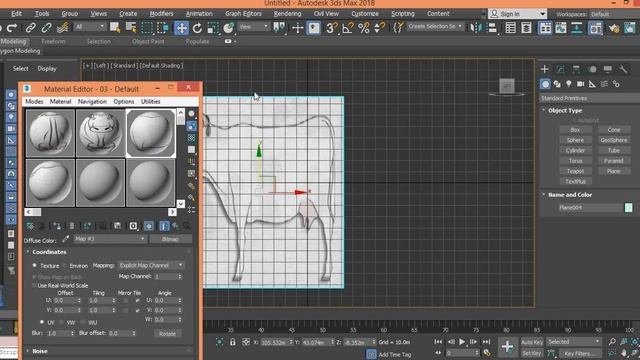Toggle the Auto Key button
Image resolution: width=640 pixels, height=360 pixels.
[x=532, y=342]
